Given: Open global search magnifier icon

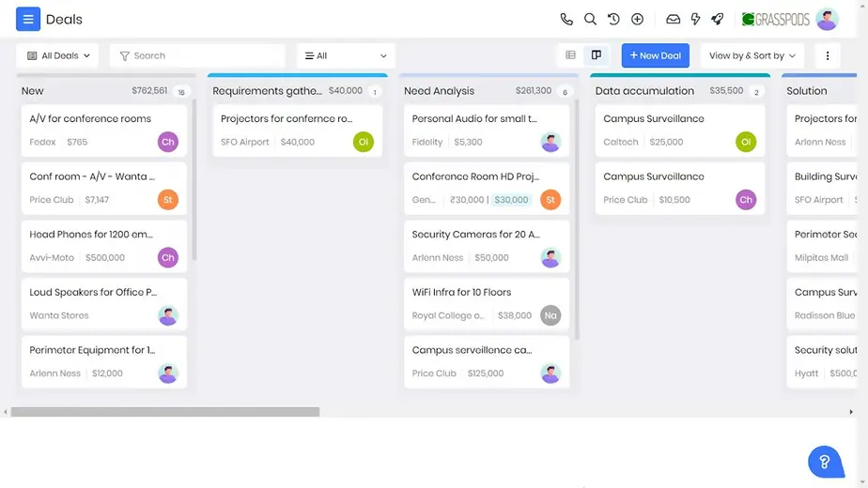Looking at the screenshot, I should pyautogui.click(x=590, y=19).
